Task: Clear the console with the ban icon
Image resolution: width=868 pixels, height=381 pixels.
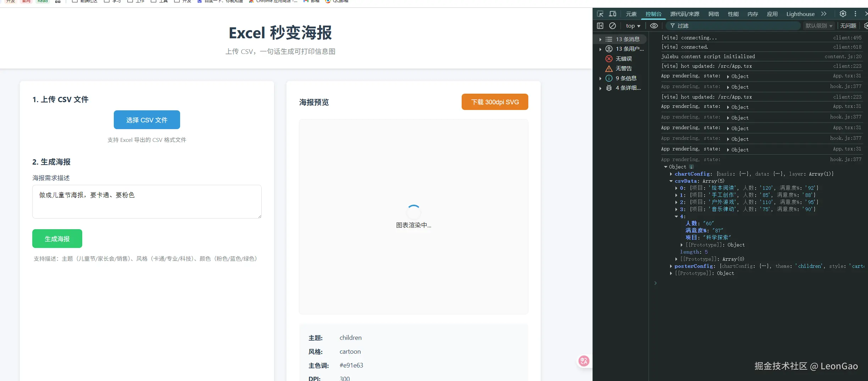Action: pos(612,26)
